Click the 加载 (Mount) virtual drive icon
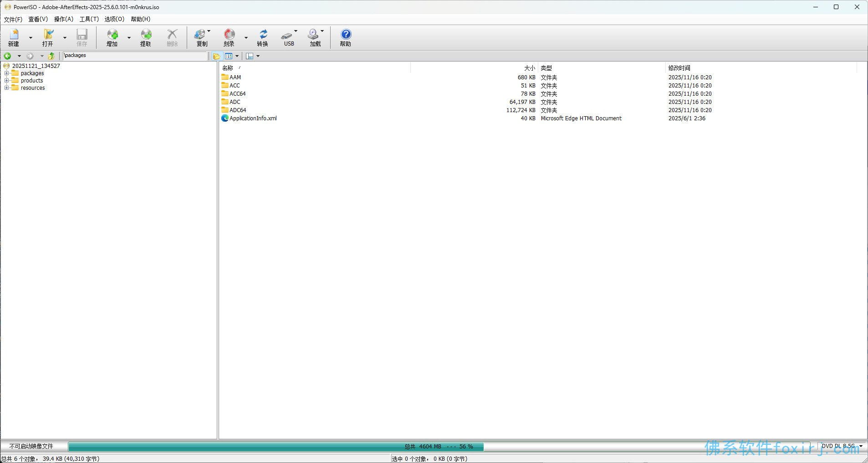The height and width of the screenshot is (463, 868). [x=314, y=37]
